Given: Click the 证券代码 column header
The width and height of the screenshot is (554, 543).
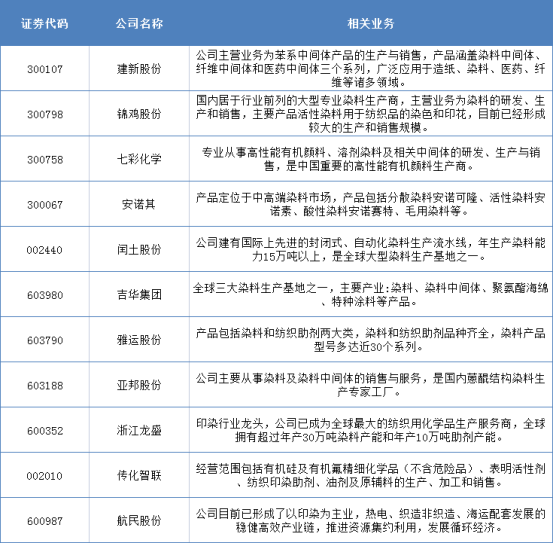Looking at the screenshot, I should 44,24.
